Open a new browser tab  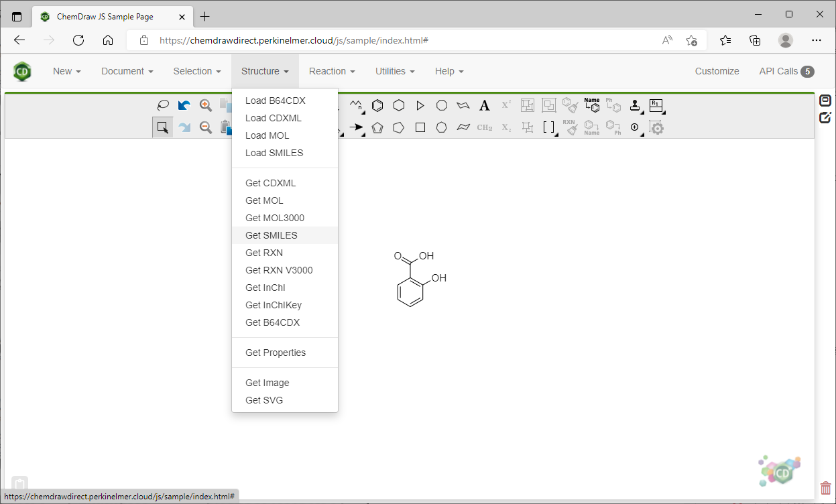205,16
